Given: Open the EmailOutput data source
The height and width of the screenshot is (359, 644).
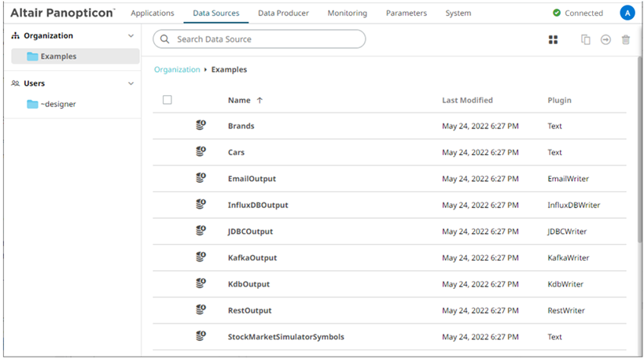Looking at the screenshot, I should 252,179.
